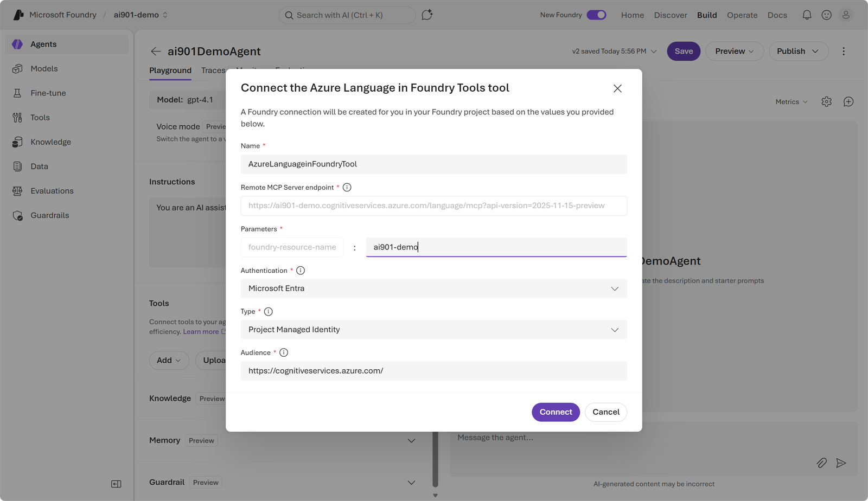The height and width of the screenshot is (501, 868).
Task: Collapse the left sidebar panel
Action: click(116, 484)
